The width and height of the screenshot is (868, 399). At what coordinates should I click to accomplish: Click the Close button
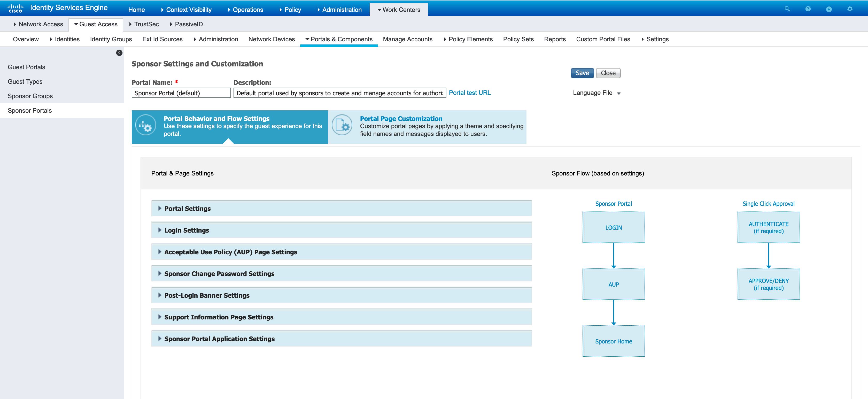608,73
